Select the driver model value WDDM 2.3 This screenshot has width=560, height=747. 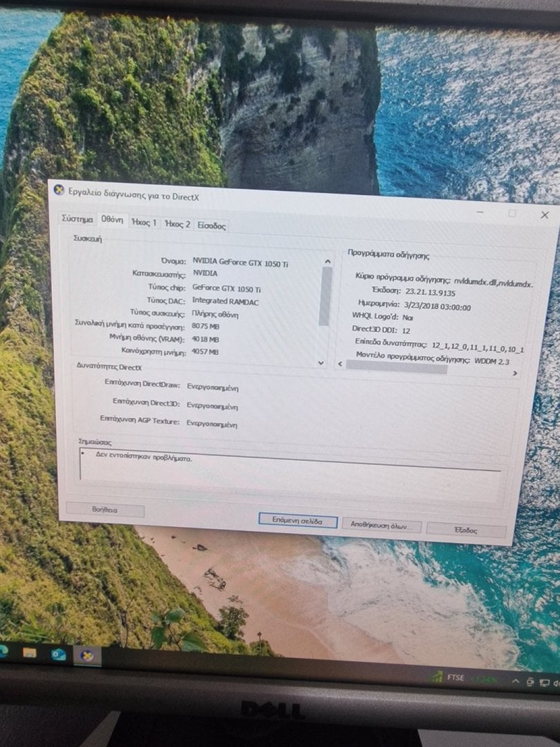point(492,360)
